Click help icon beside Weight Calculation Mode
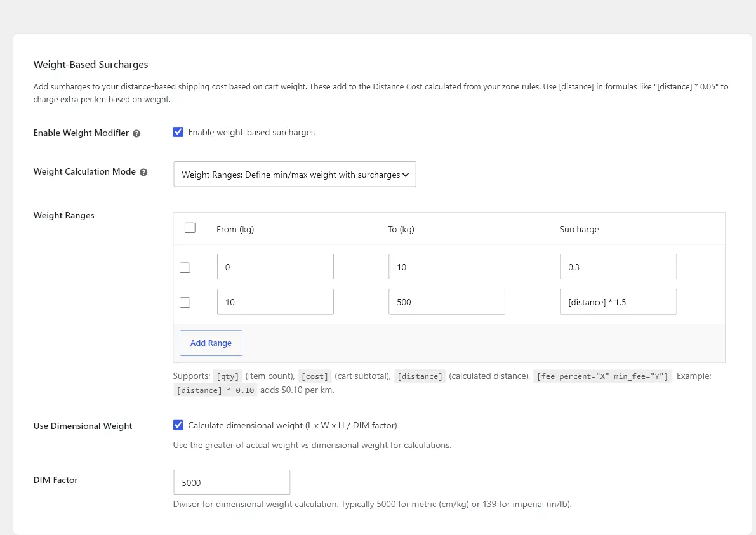Image resolution: width=756 pixels, height=535 pixels. coord(143,172)
